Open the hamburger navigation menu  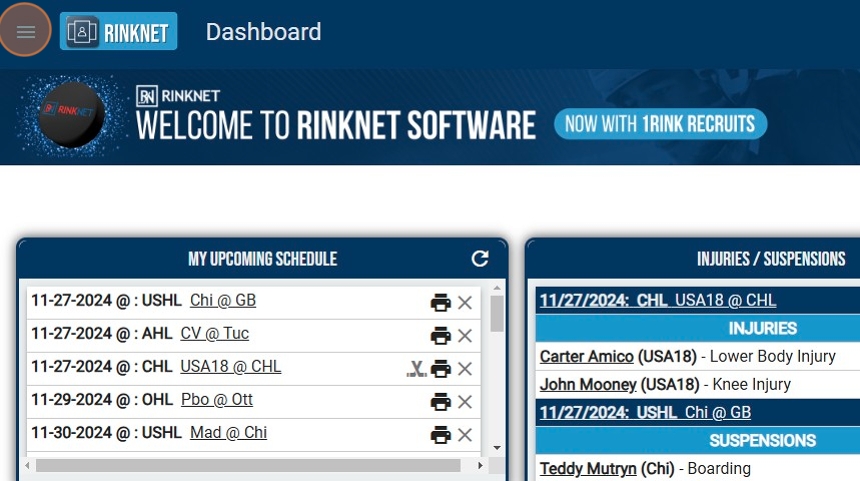[x=25, y=31]
